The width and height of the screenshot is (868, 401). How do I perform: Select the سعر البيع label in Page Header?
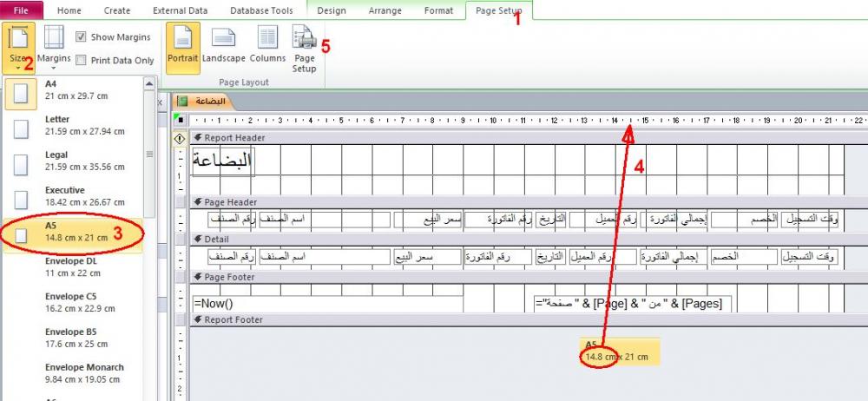pos(428,220)
